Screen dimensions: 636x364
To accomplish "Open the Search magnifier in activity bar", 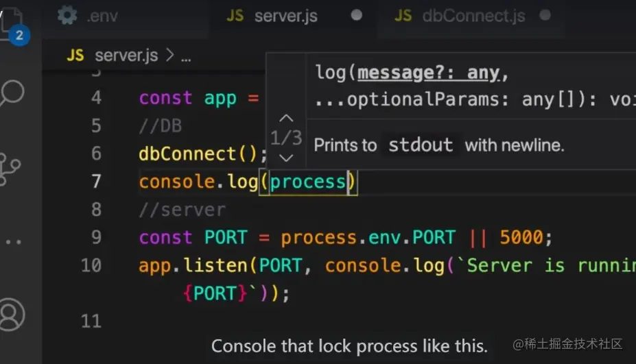I will point(12,93).
